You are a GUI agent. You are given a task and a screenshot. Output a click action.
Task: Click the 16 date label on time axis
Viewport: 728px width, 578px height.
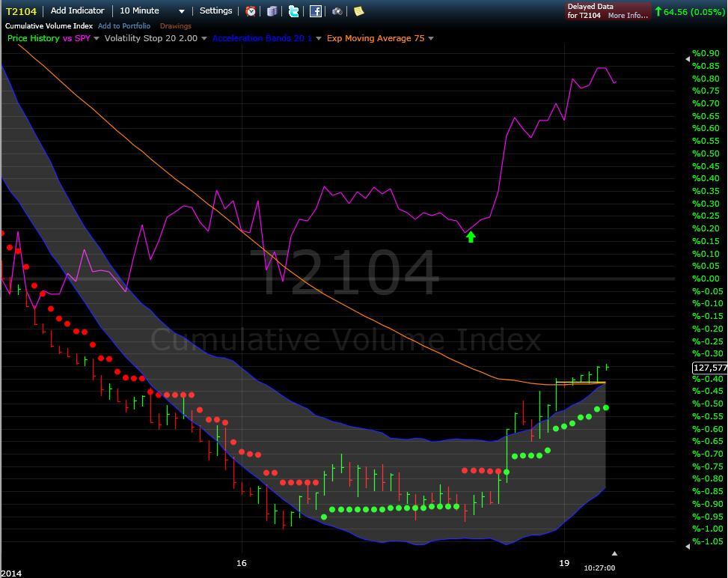click(242, 563)
